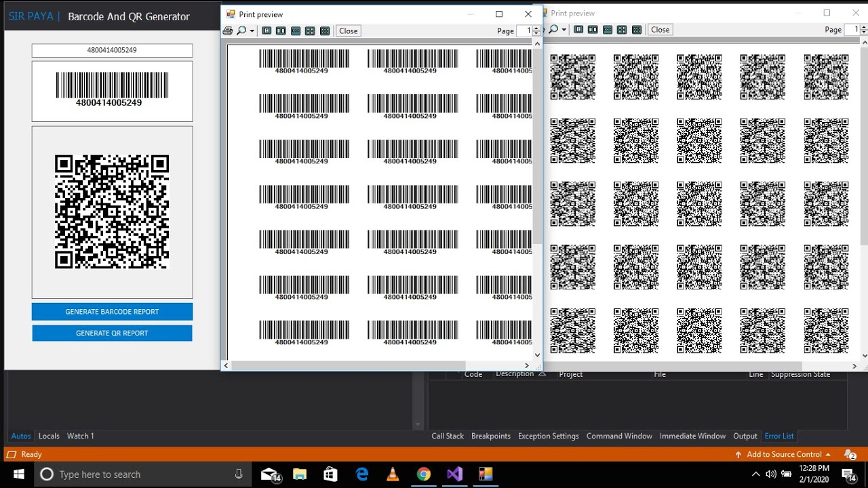Click generated barcode image in generator

[x=112, y=90]
